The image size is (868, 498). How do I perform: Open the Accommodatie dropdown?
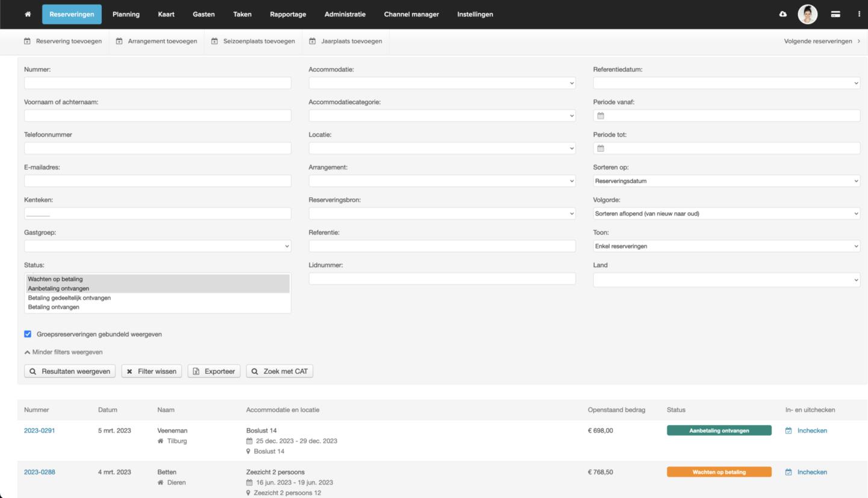click(x=442, y=83)
